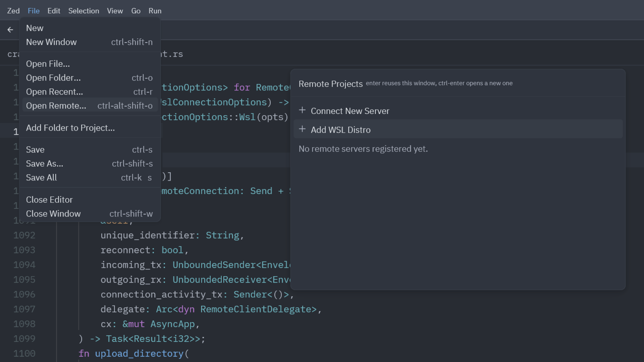Click the back navigation arrow
Image resolution: width=644 pixels, height=362 pixels.
[x=10, y=29]
